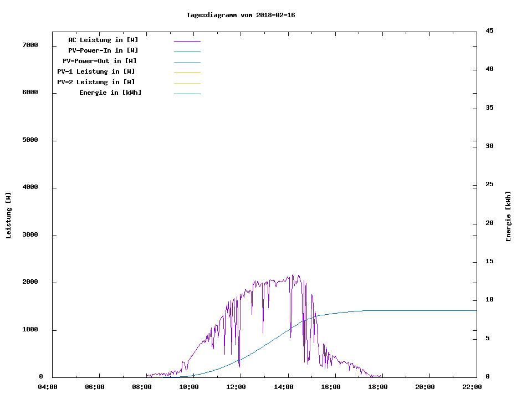The height and width of the screenshot is (399, 532).
Task: Click the yellow PV-2 Leistung legend line
Action: [x=187, y=83]
